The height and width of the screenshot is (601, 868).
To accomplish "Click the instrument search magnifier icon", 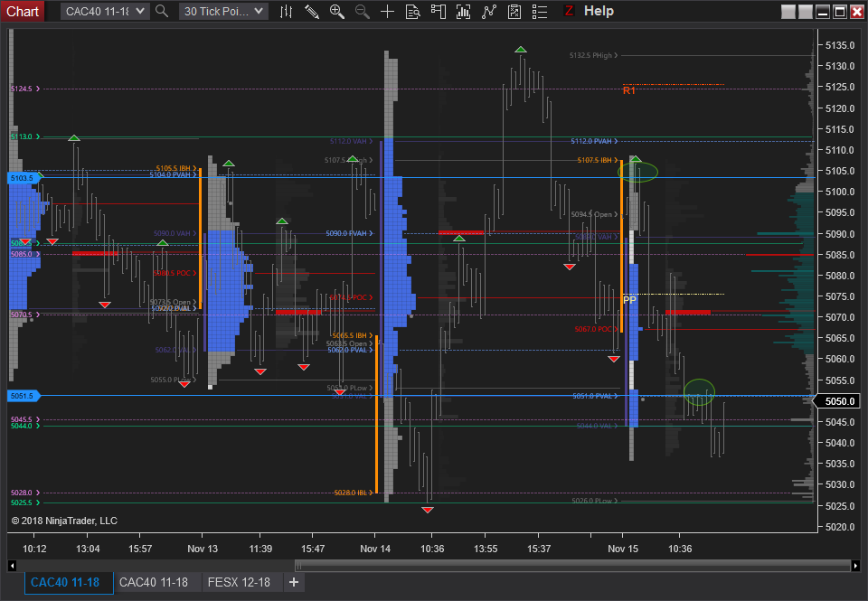I will 162,11.
